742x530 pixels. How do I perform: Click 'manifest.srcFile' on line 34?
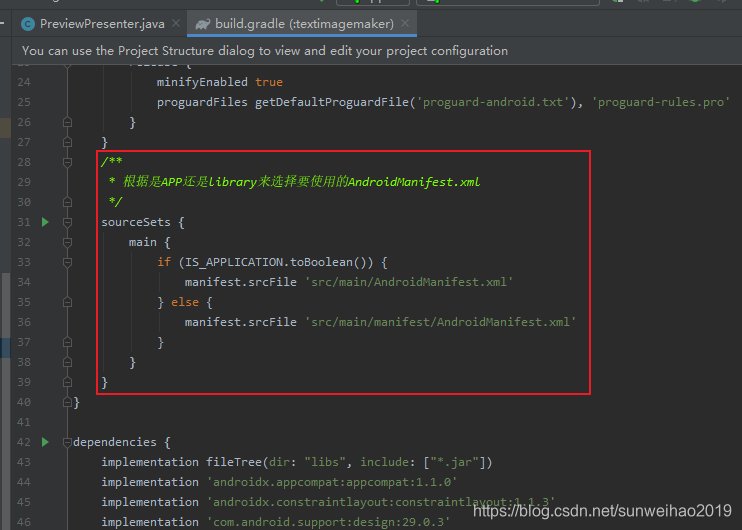[240, 282]
